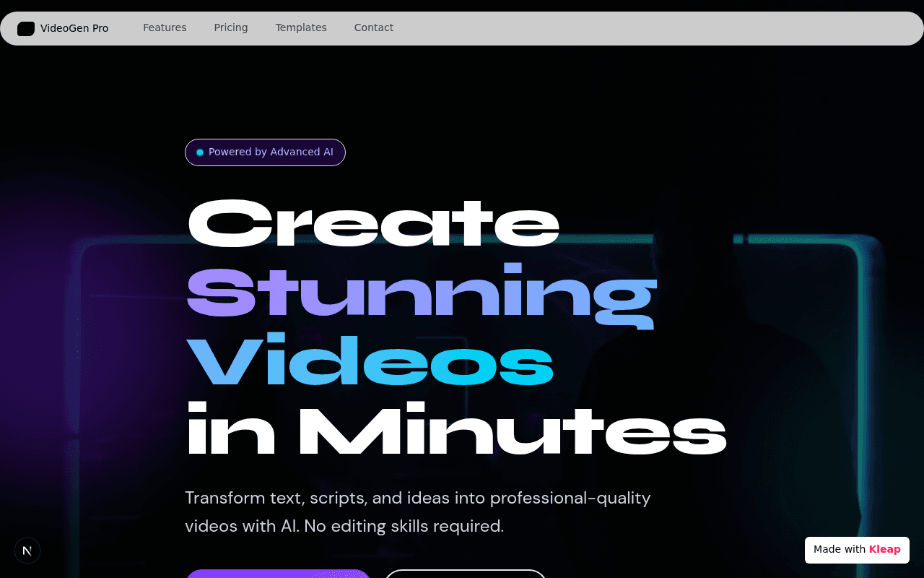
Task: Open the Templates nav item
Action: (301, 27)
